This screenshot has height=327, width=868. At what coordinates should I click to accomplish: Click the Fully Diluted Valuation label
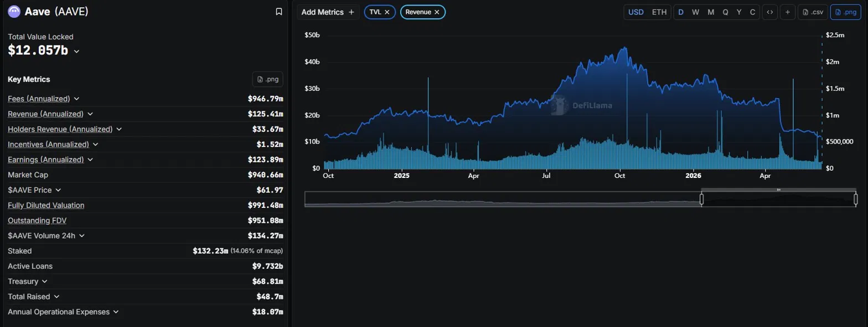click(x=46, y=205)
